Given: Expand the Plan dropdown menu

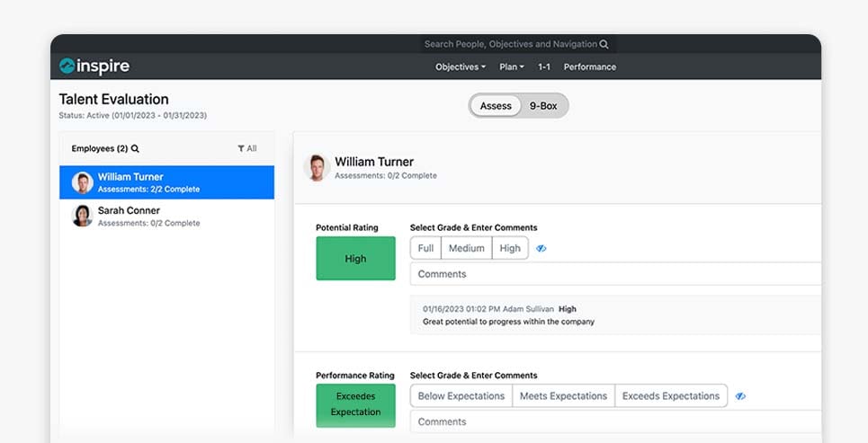Looking at the screenshot, I should (511, 67).
